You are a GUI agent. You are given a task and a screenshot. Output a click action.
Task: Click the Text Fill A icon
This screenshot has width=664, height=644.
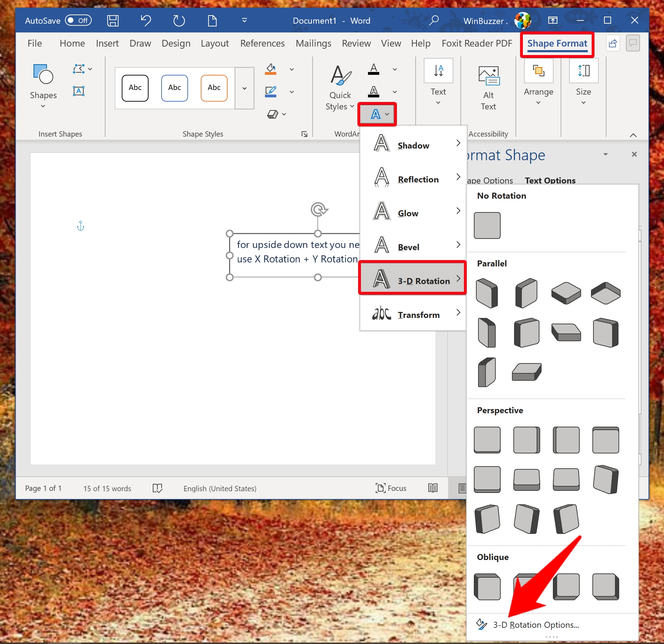click(374, 69)
